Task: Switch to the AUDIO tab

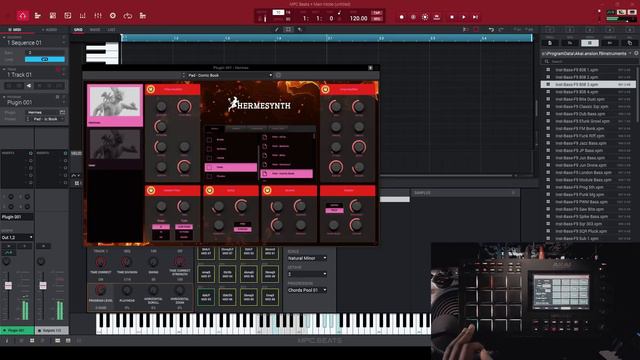Action: click(49, 30)
